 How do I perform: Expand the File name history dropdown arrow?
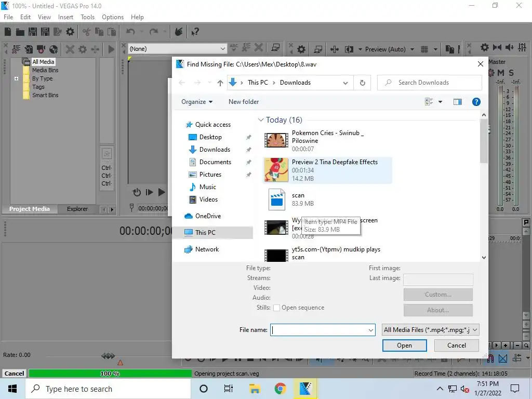coord(370,330)
